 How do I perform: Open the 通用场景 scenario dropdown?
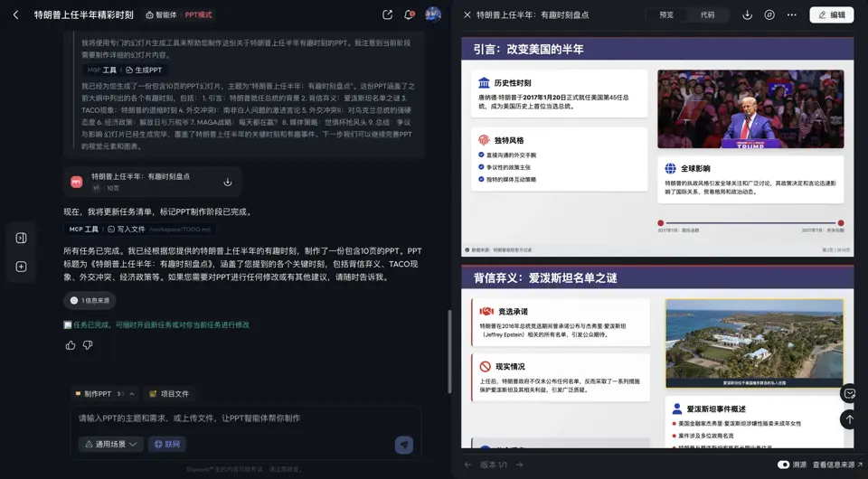(111, 444)
